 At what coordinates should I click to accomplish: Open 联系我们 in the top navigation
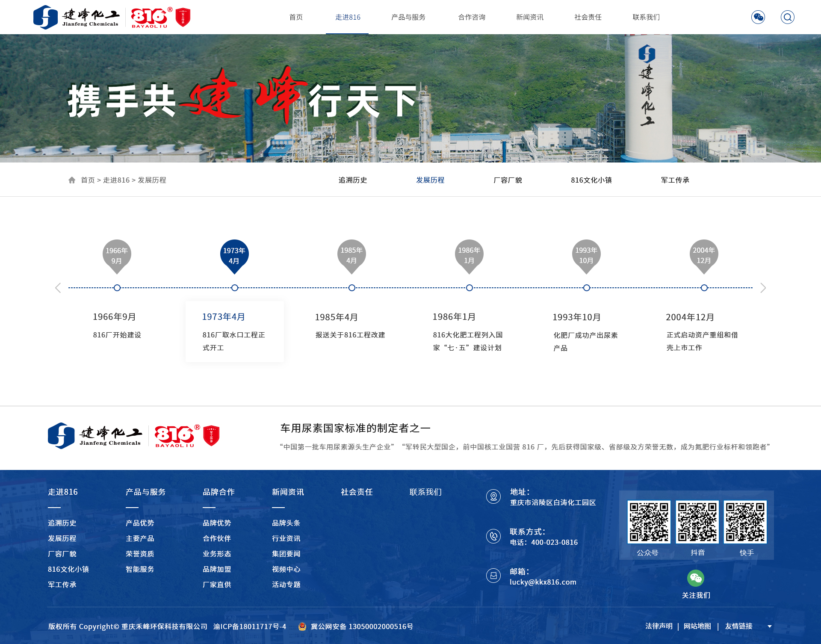(646, 17)
